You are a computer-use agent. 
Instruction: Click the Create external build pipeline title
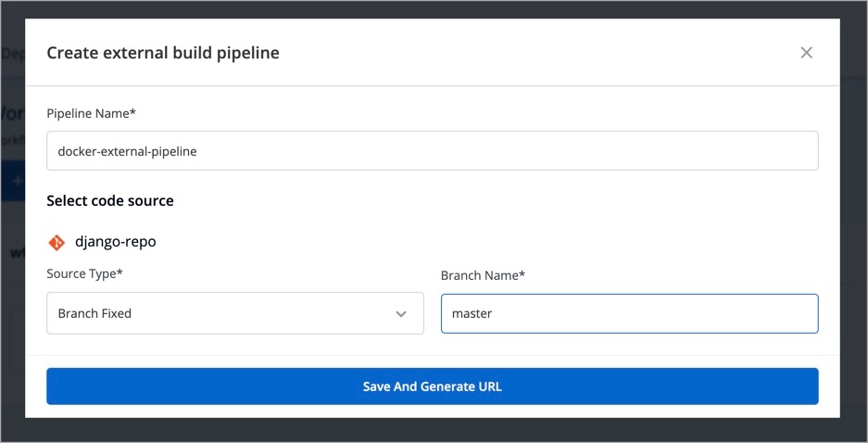tap(163, 53)
